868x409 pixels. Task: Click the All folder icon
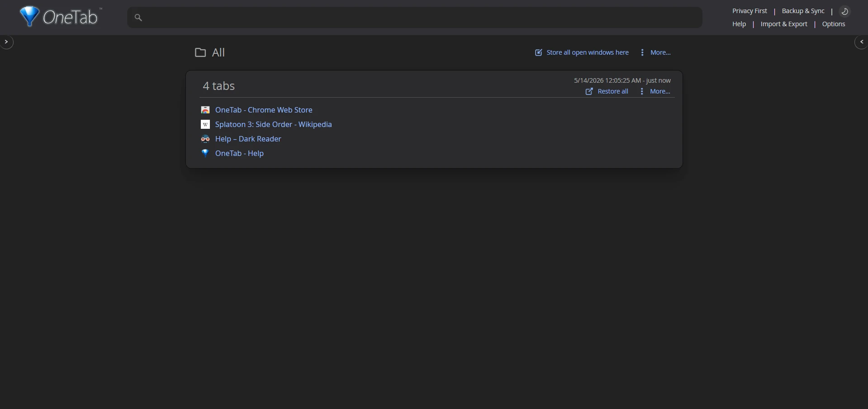(x=200, y=52)
